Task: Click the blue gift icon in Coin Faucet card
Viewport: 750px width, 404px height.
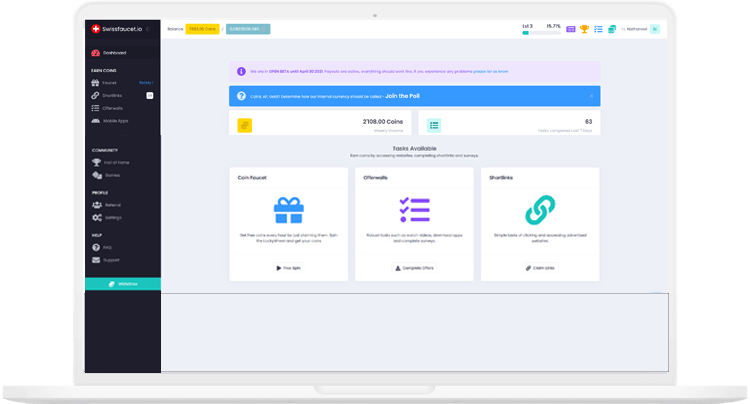Action: pos(288,210)
